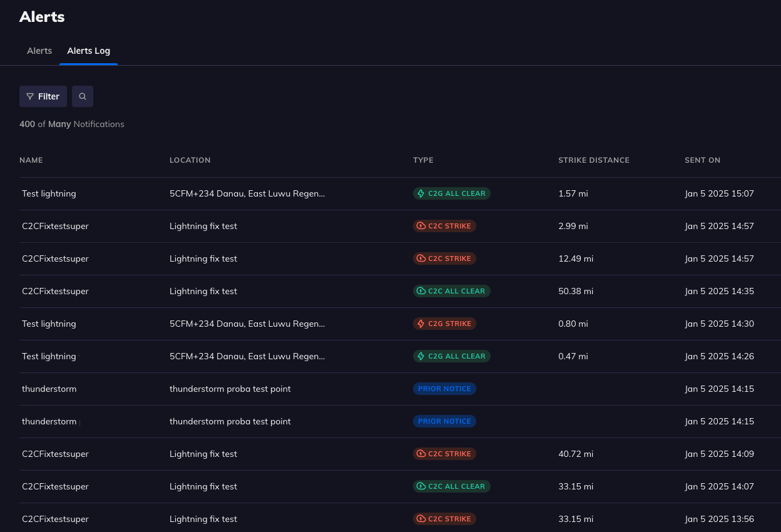This screenshot has height=532, width=781.
Task: Open the second thunderstorm row's location text
Action: [230, 421]
